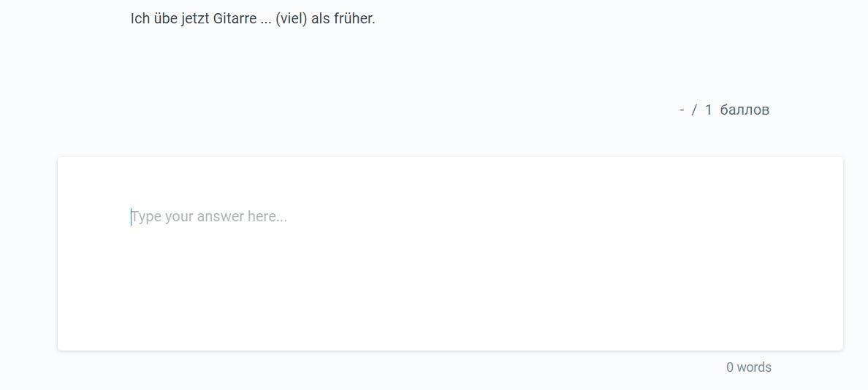Click the word "früher." in the question
Image resolution: width=868 pixels, height=390 pixels.
coord(354,19)
